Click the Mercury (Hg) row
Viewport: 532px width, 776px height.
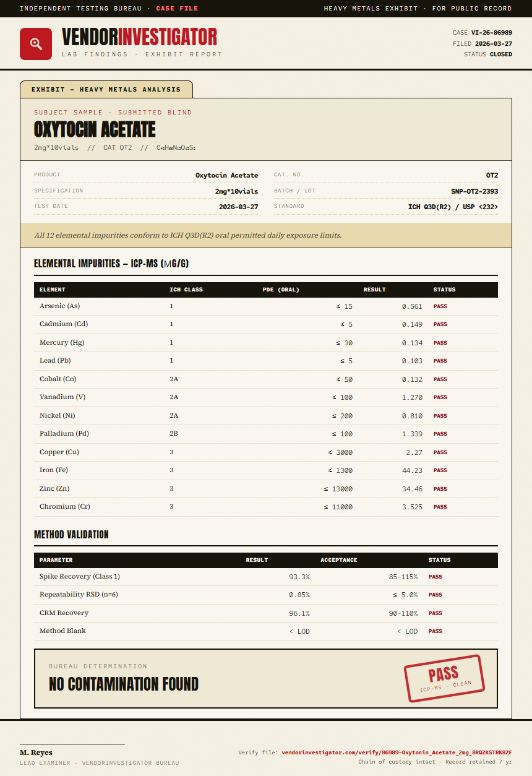[266, 343]
